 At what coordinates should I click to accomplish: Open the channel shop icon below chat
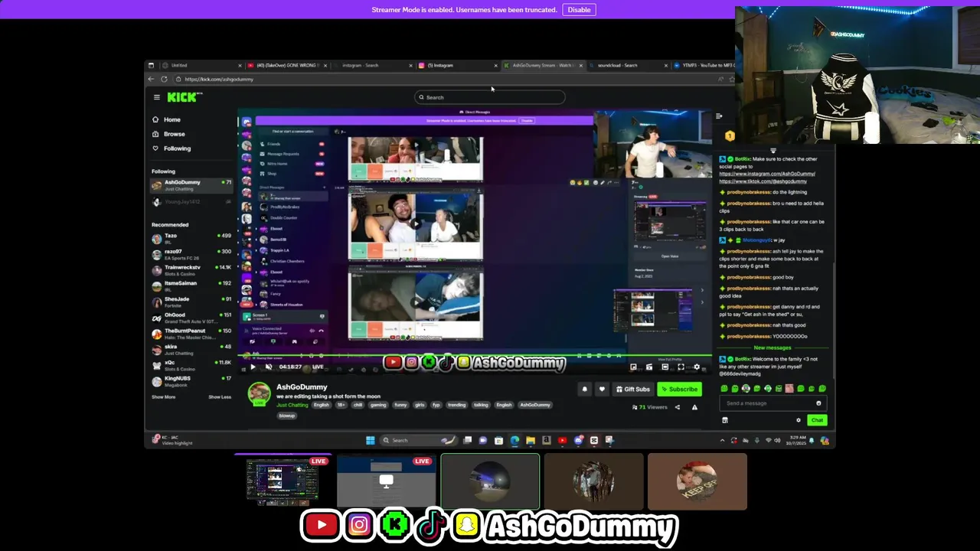tap(725, 420)
